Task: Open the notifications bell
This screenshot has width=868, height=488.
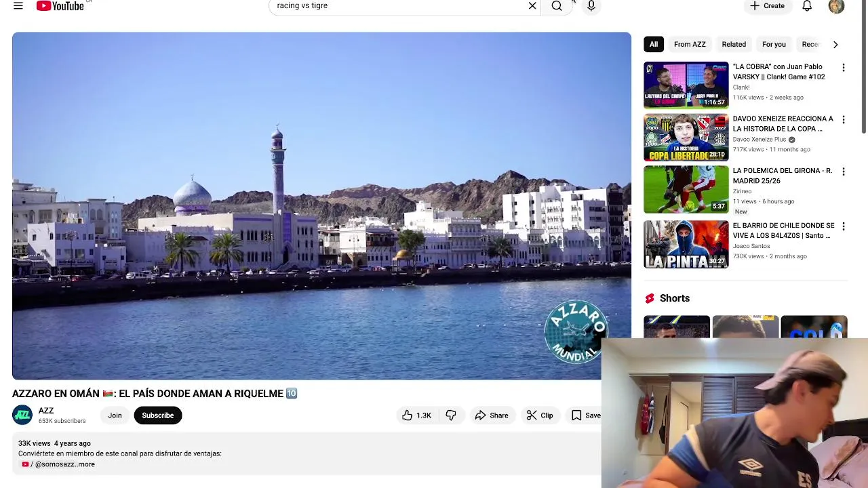Action: point(807,5)
